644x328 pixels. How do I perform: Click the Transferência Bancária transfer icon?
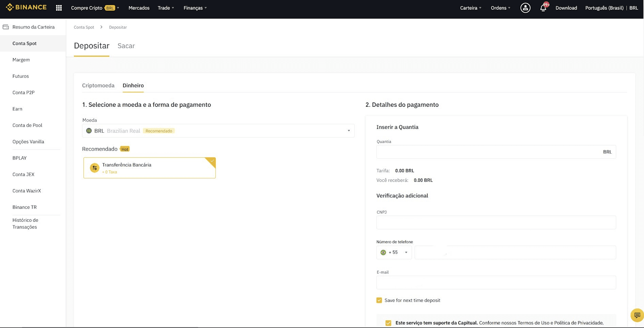pos(95,168)
